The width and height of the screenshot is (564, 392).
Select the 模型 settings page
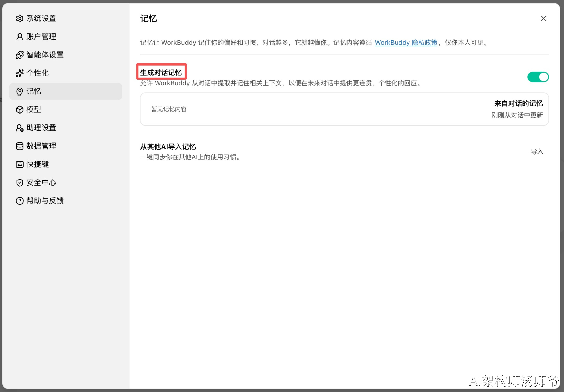pyautogui.click(x=66, y=110)
